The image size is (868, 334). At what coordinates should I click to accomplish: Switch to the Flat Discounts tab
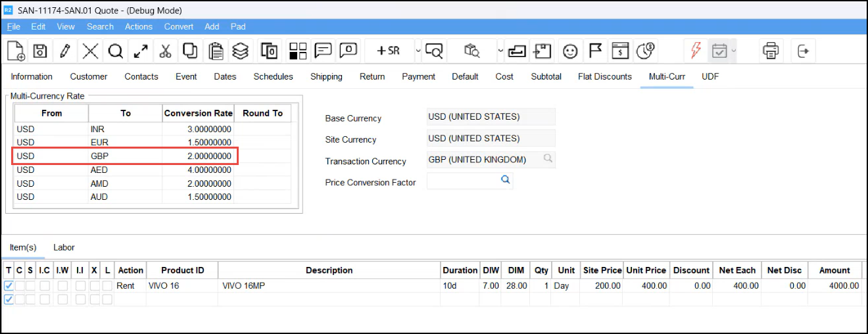click(604, 76)
